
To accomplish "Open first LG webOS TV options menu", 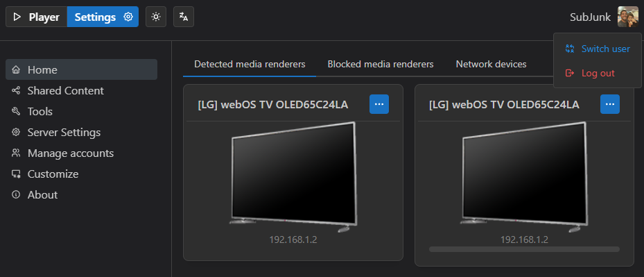I will (379, 104).
